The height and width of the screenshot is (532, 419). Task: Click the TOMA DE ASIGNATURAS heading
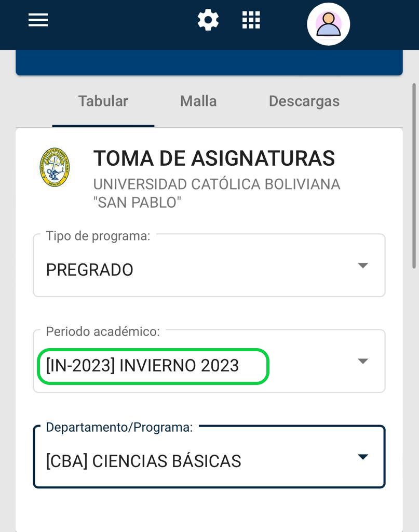(214, 158)
